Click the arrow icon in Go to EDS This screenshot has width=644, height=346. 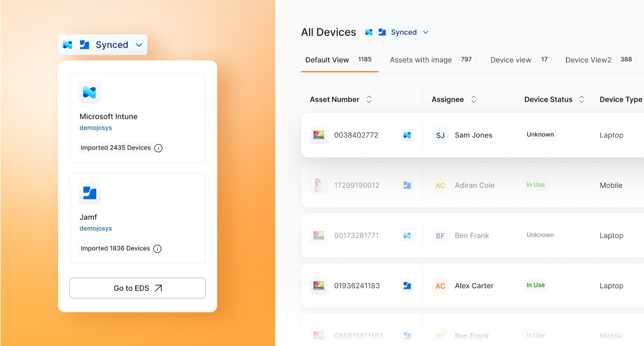(x=159, y=288)
